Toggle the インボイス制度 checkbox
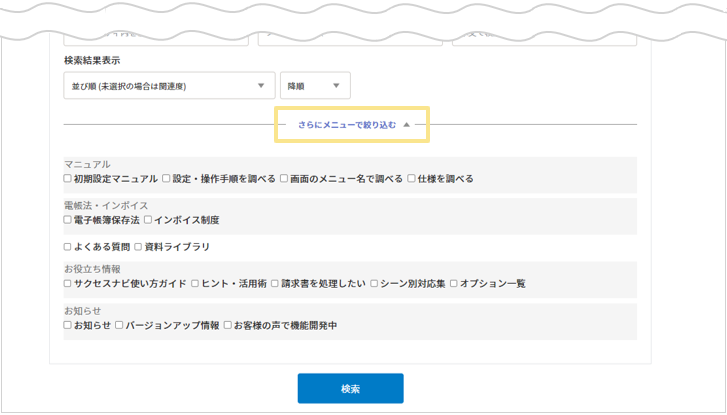 [148, 220]
